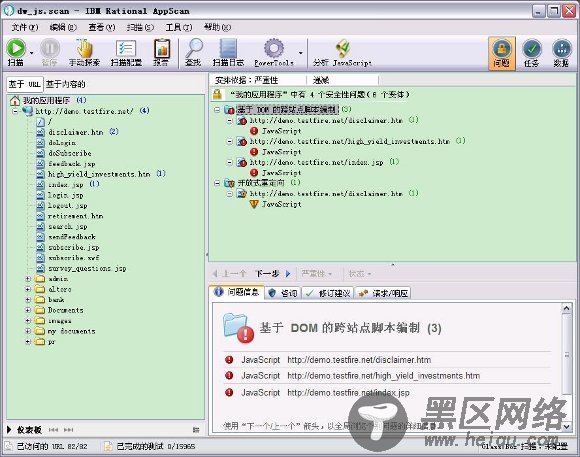
Task: Click the severity sort column header
Action: click(258, 80)
